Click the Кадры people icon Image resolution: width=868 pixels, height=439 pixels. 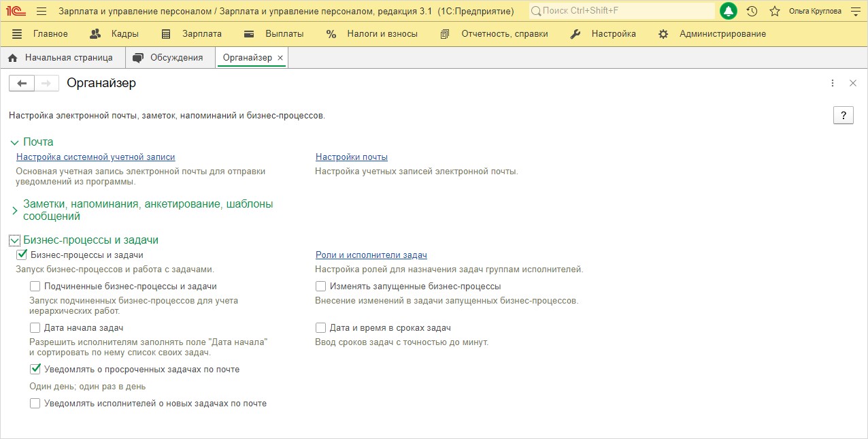pos(96,34)
